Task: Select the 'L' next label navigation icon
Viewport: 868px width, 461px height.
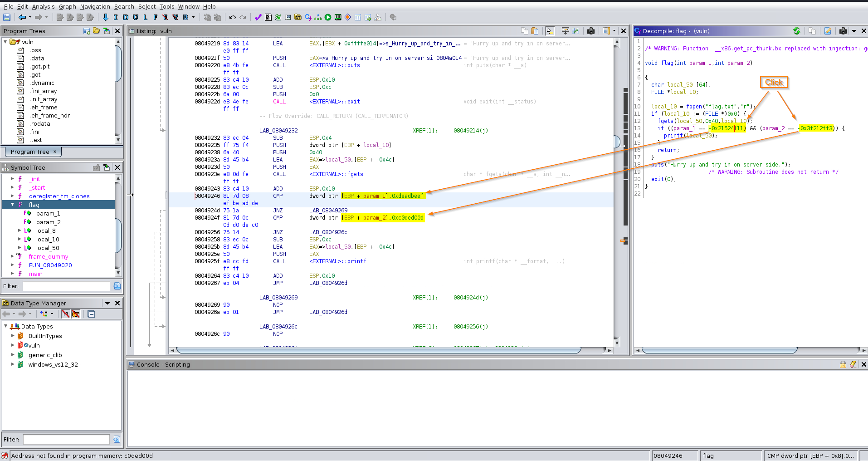Action: pos(146,17)
